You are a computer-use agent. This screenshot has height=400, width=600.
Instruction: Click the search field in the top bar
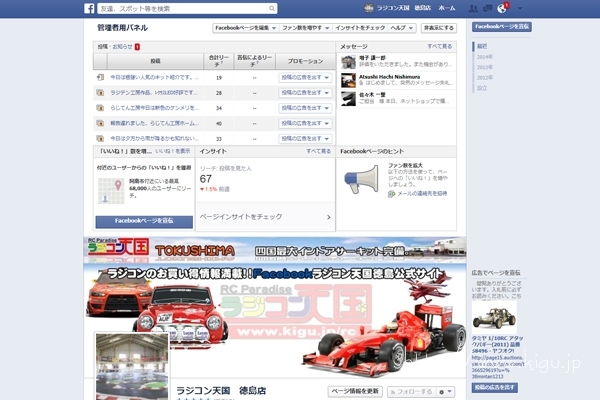(150, 8)
